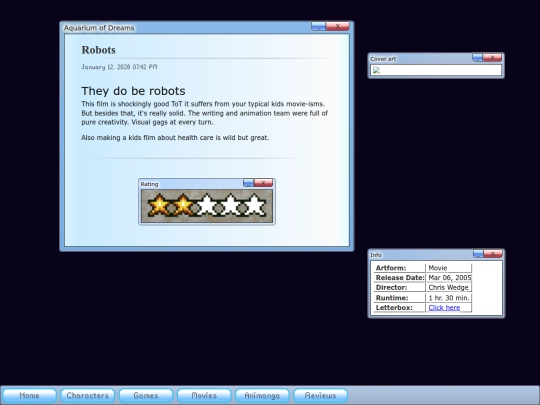Click the second gold rating star

click(183, 206)
